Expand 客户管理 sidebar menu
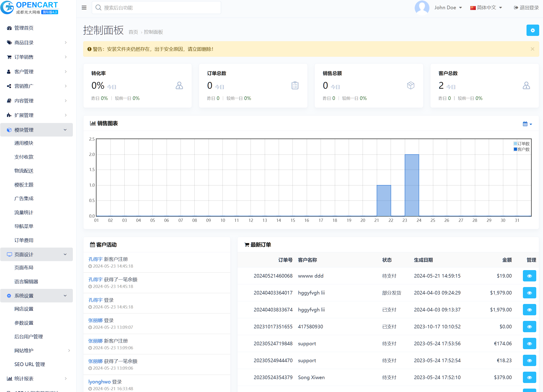Viewport: 543px width, 392px height. click(36, 72)
